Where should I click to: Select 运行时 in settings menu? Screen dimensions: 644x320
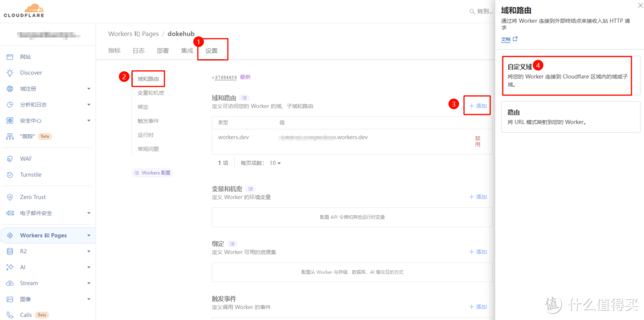tap(145, 135)
